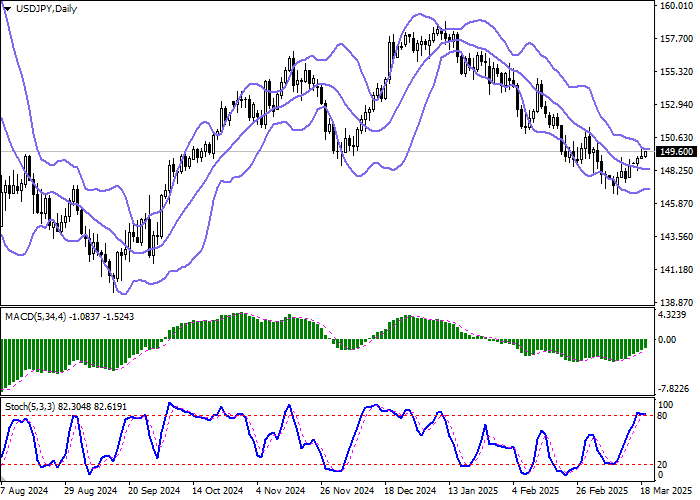Screen dimensions: 700x500
Task: Click the 155.320 price scale value
Action: (677, 72)
